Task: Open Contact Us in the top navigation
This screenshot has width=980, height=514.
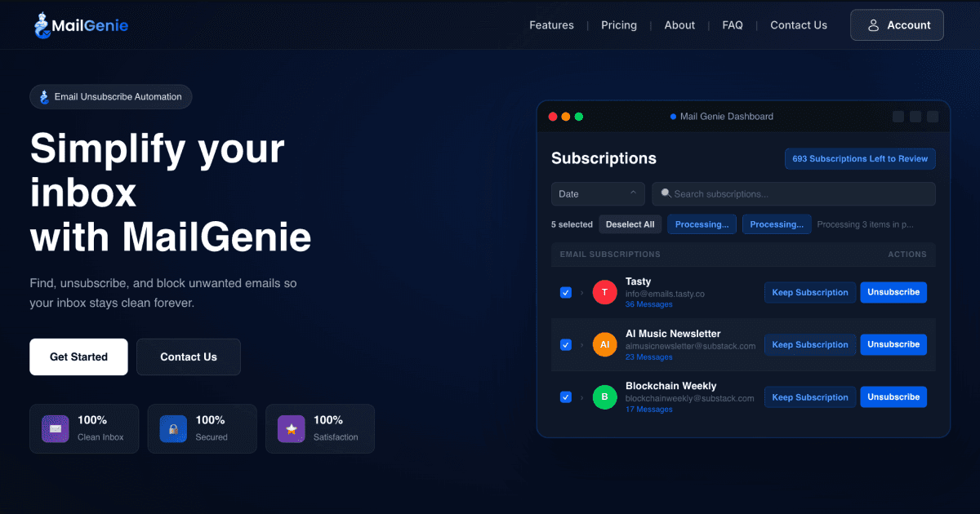Action: [x=799, y=25]
